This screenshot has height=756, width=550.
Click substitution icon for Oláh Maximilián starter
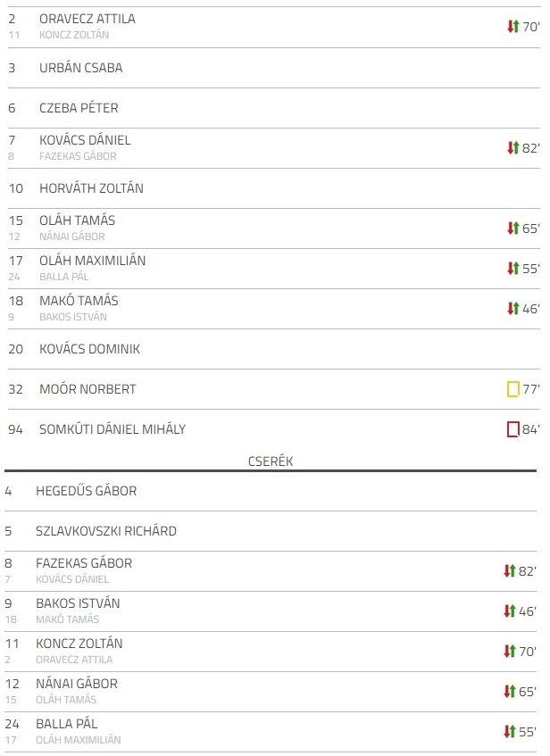point(512,268)
